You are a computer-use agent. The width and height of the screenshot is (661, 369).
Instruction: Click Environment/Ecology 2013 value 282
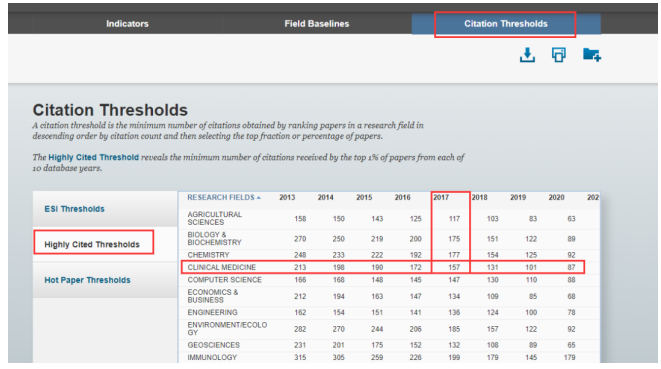[300, 329]
